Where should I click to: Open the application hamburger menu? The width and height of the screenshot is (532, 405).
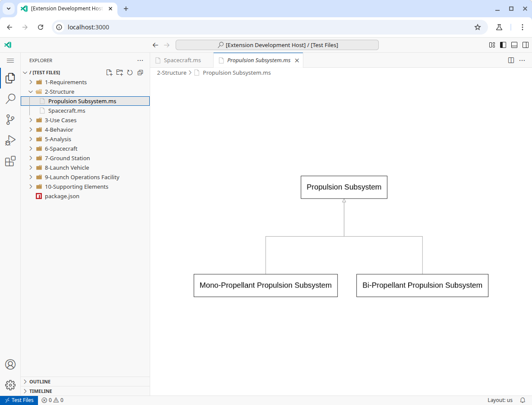(x=10, y=60)
